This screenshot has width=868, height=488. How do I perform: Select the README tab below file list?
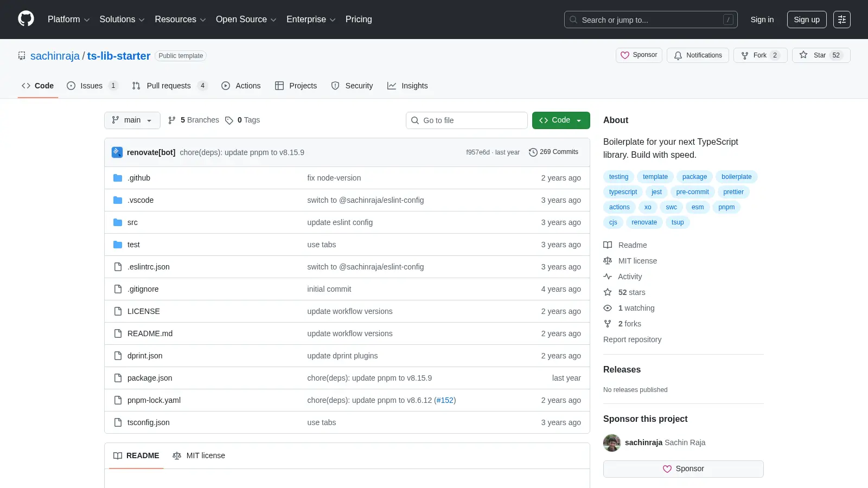(136, 456)
